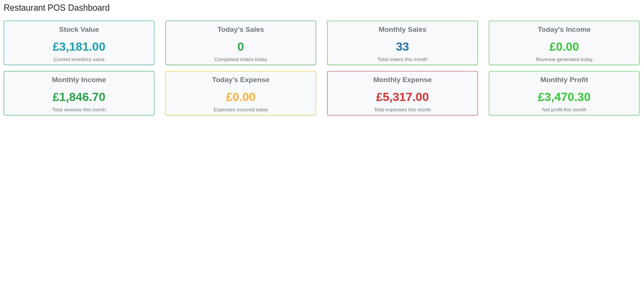Screen dimensions: 644x294
Task: Click the Revenue generated today label
Action: click(564, 59)
